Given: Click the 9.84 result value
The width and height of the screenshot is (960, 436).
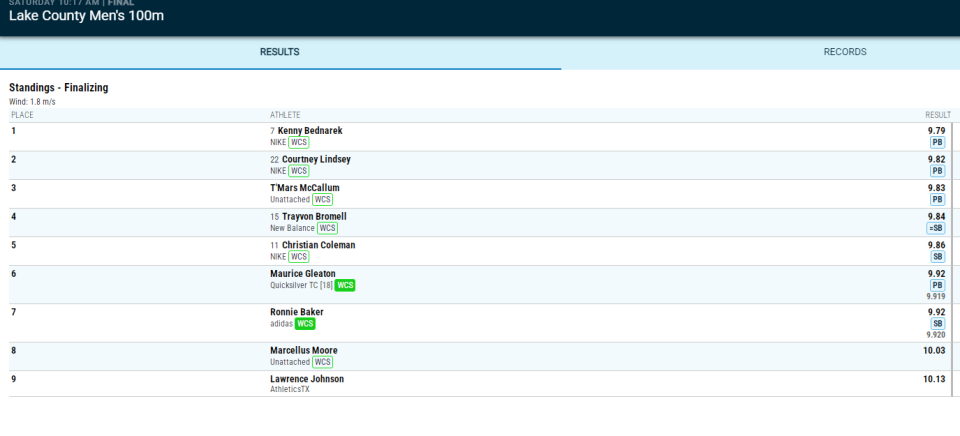Looking at the screenshot, I should [936, 217].
